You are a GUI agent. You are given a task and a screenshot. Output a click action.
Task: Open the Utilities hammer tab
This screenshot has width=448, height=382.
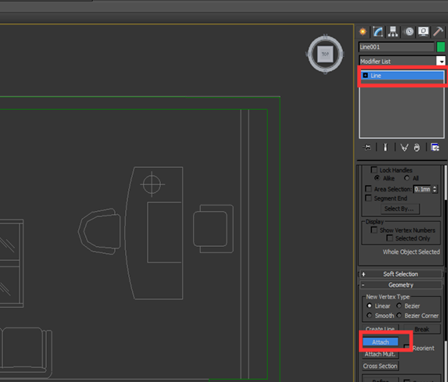click(438, 32)
